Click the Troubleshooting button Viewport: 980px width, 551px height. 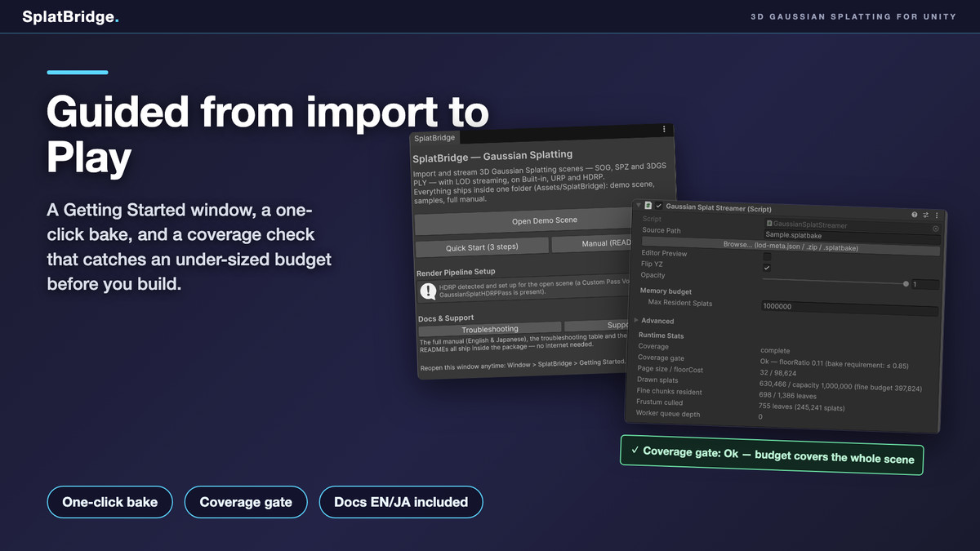[489, 329]
